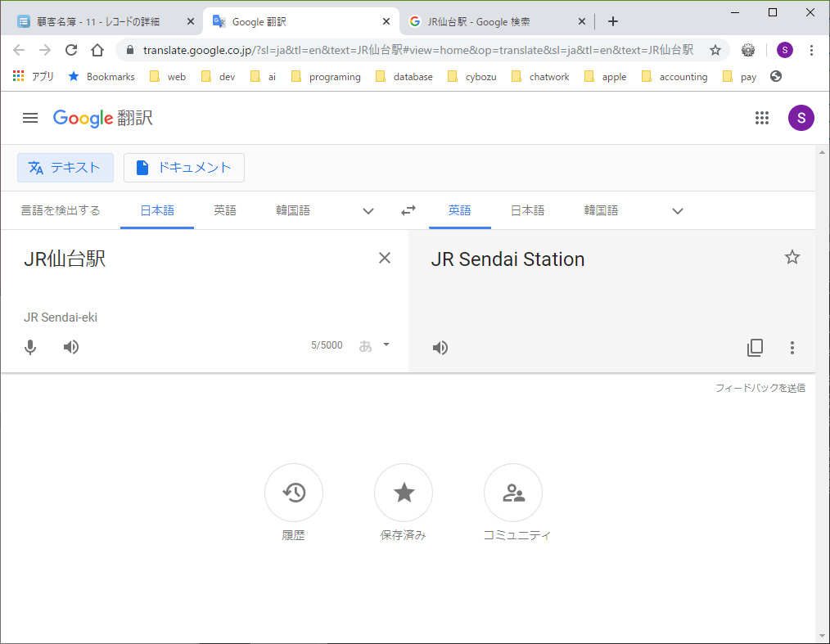Go to the browser home page
The width and height of the screenshot is (830, 644).
pos(97,50)
